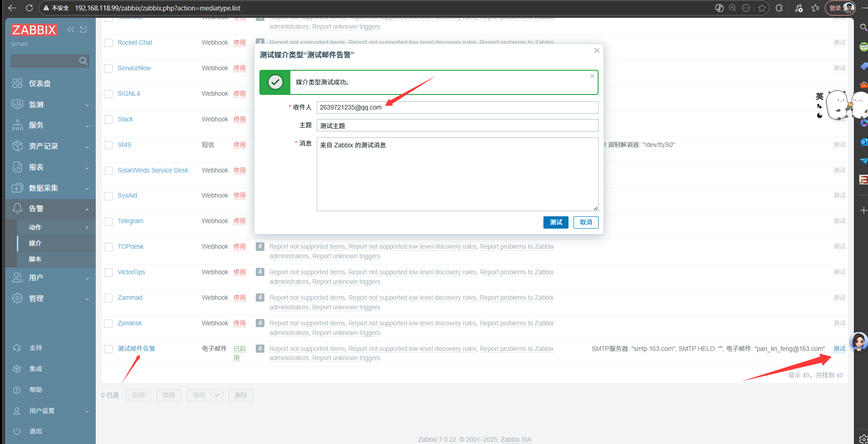The height and width of the screenshot is (444, 868).
Task: Close the 测试媒介类型 dialog
Action: point(597,51)
